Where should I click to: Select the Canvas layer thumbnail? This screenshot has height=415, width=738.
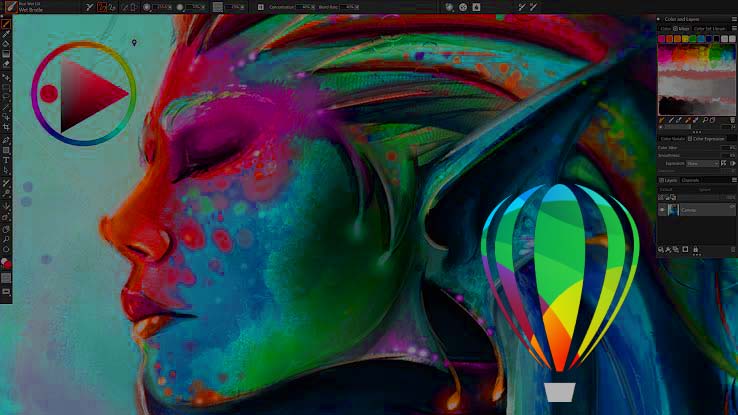673,210
